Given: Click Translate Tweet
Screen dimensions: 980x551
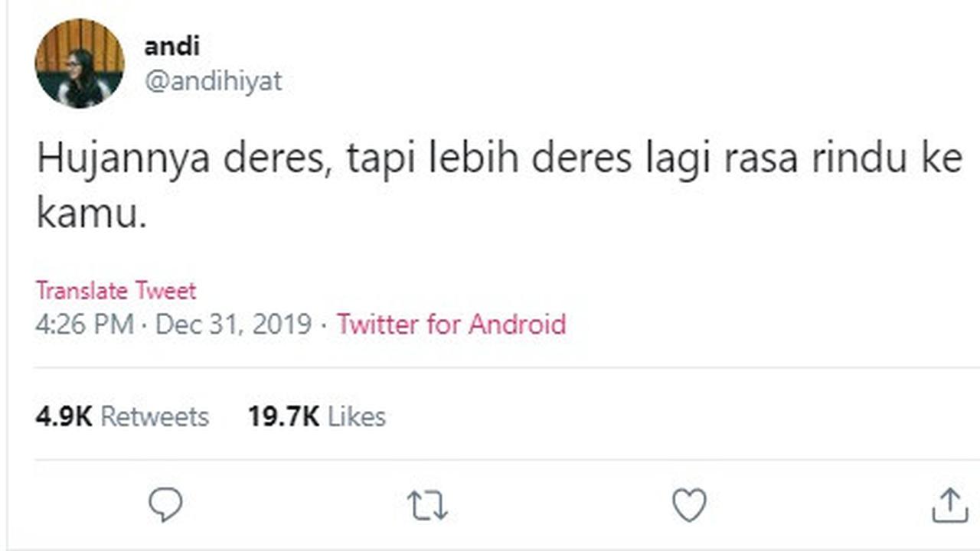Looking at the screenshot, I should pos(116,290).
